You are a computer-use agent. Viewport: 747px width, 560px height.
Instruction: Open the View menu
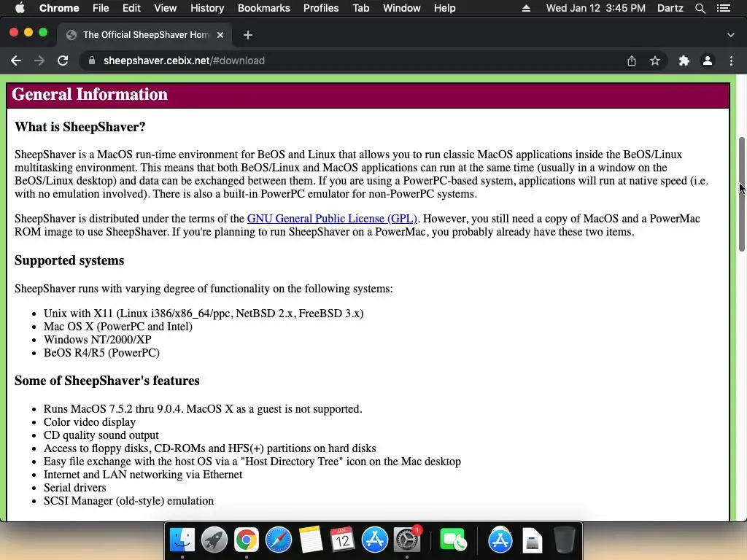tap(166, 8)
